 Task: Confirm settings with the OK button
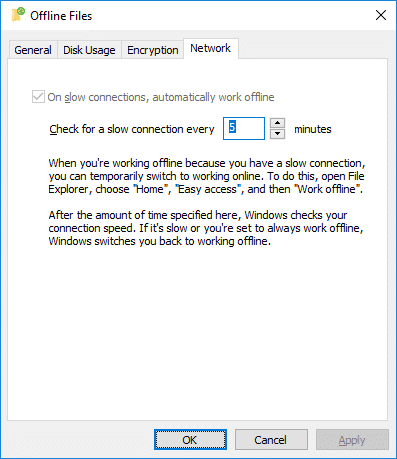point(190,440)
